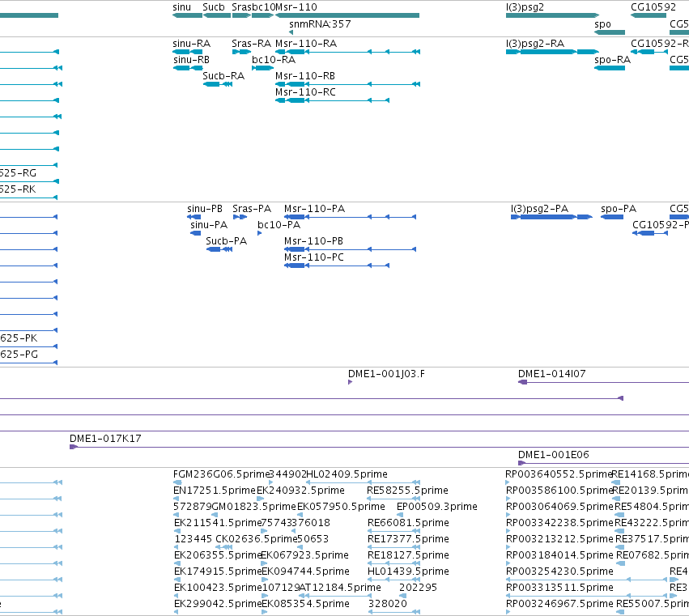Open the RE66081.5prime EST label
The height and width of the screenshot is (616, 689).
tap(408, 523)
